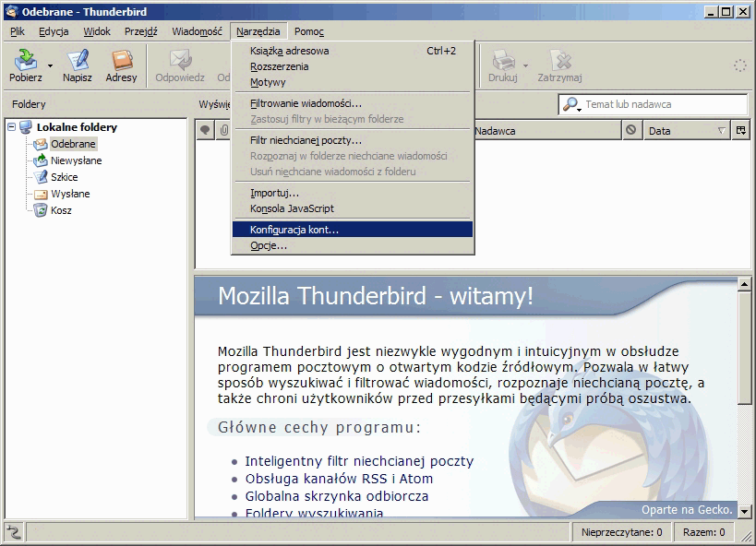Click the magnifier icon in search box
This screenshot has width=756, height=546.
pyautogui.click(x=571, y=105)
